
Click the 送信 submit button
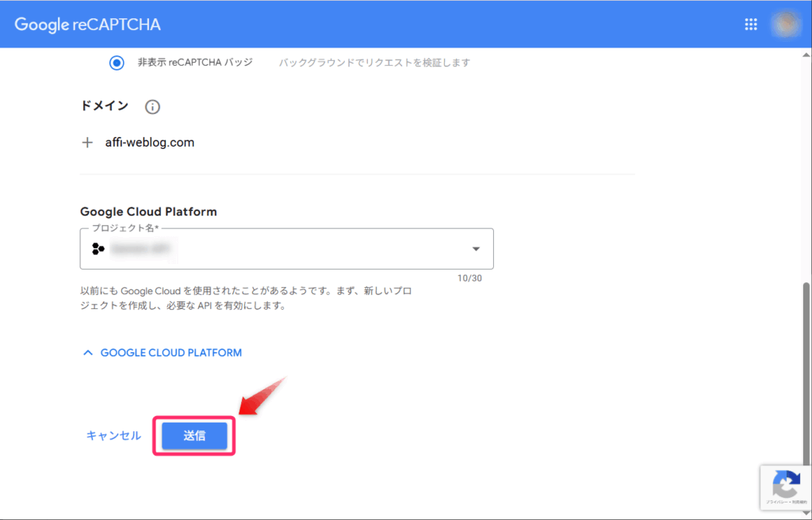click(195, 436)
